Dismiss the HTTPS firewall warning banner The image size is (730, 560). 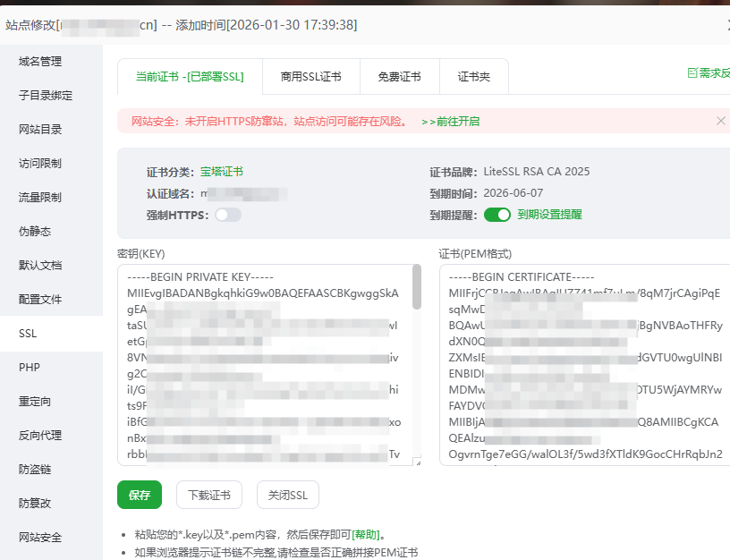click(x=721, y=120)
